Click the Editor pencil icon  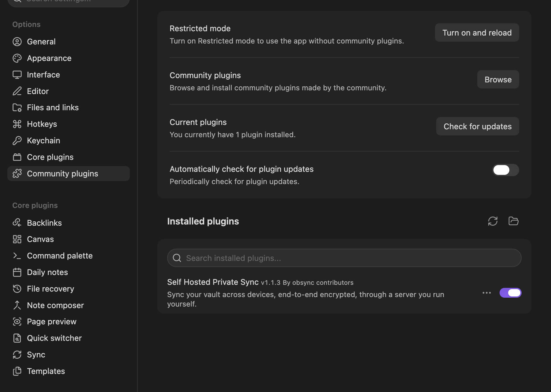point(17,91)
